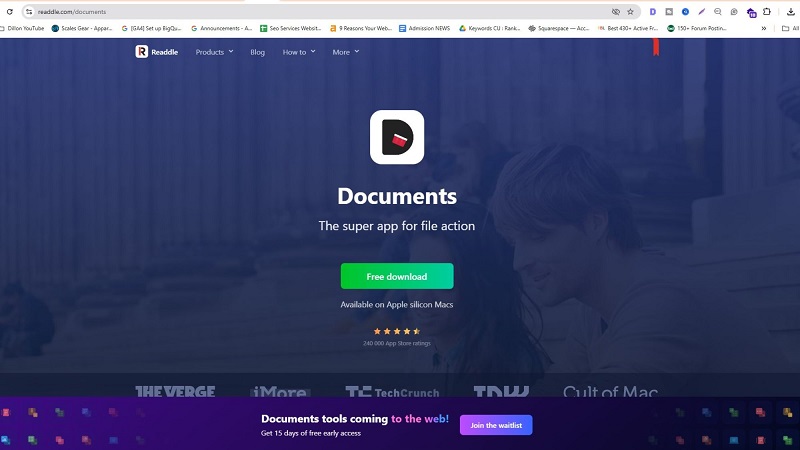This screenshot has height=450, width=800.
Task: Click the Documents app icon
Action: pyautogui.click(x=397, y=137)
